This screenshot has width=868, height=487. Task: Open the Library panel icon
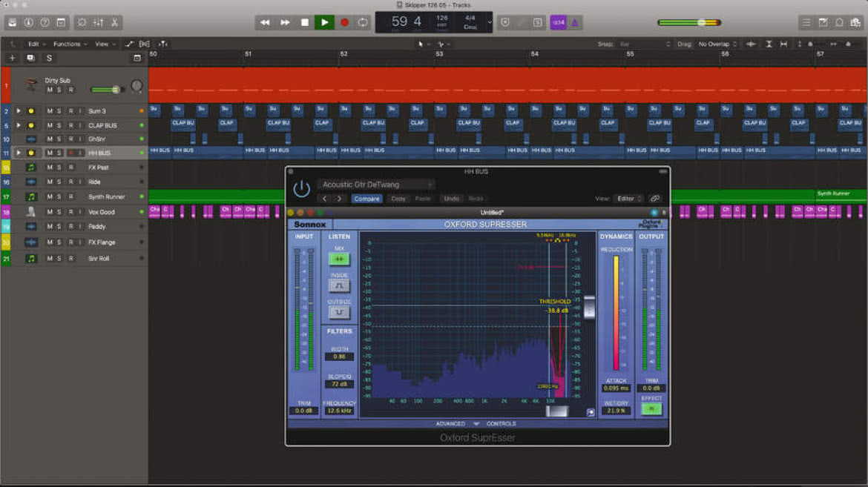(x=12, y=23)
